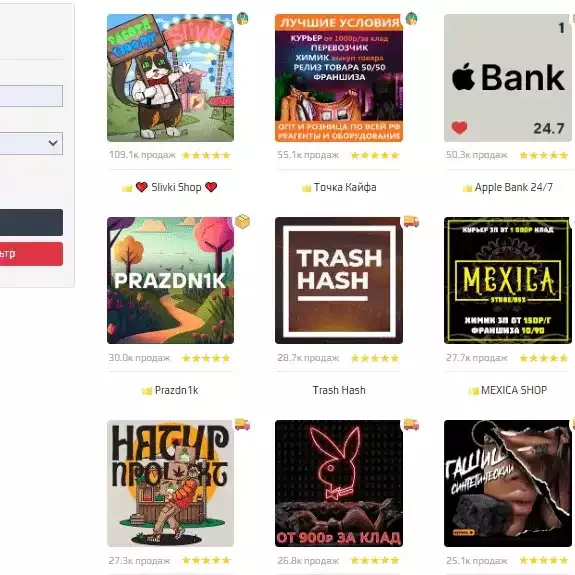Click the box icon above Prazdn1k thumbnail

pos(242,221)
